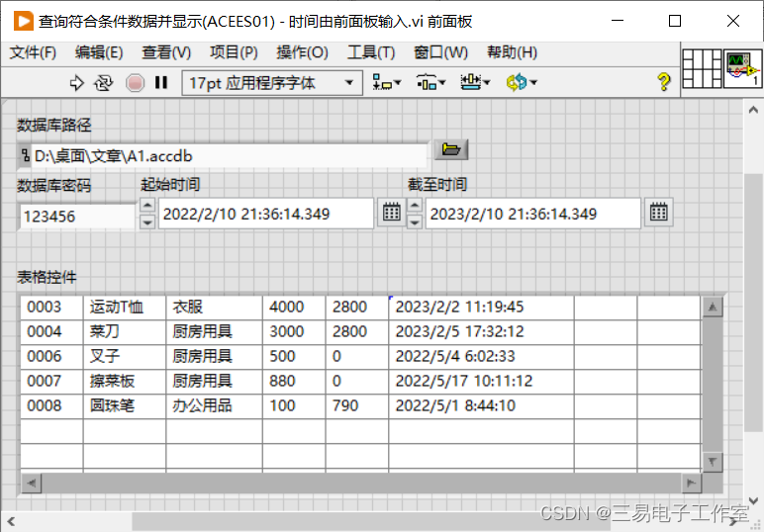Select table cell 3000
Image resolution: width=764 pixels, height=532 pixels.
[x=294, y=332]
